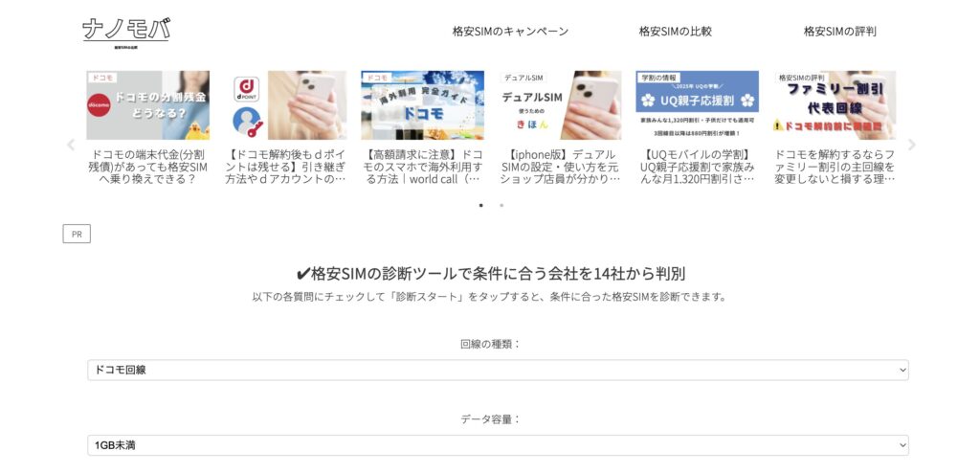The width and height of the screenshot is (980, 474).
Task: Go to previous carousel slide arrow
Action: pyautogui.click(x=71, y=146)
